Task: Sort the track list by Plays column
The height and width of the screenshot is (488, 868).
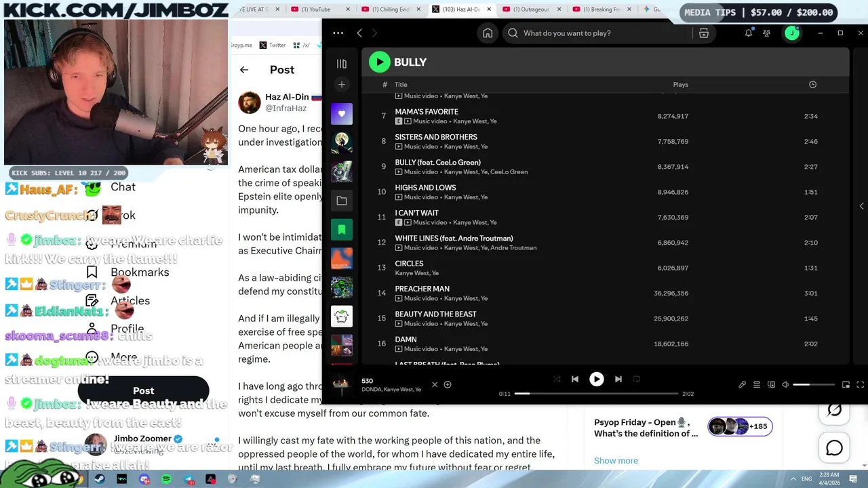Action: point(680,85)
